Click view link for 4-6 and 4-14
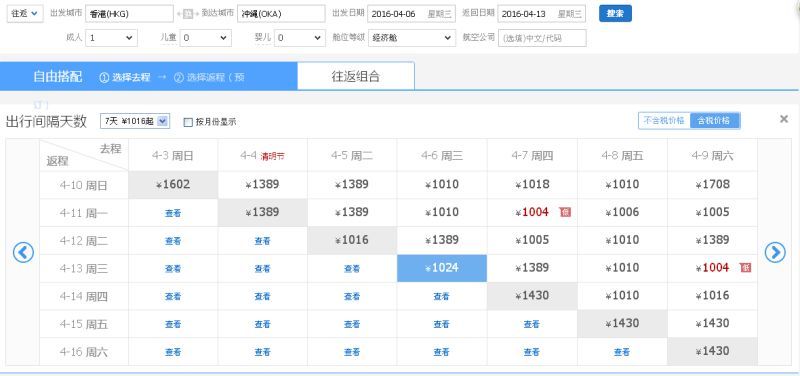The height and width of the screenshot is (376, 800). 442,296
